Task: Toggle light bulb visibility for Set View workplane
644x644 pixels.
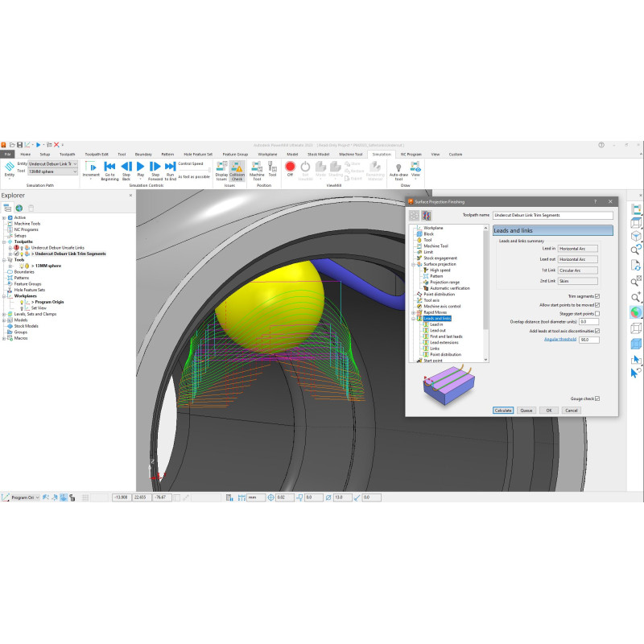Action: tap(22, 308)
